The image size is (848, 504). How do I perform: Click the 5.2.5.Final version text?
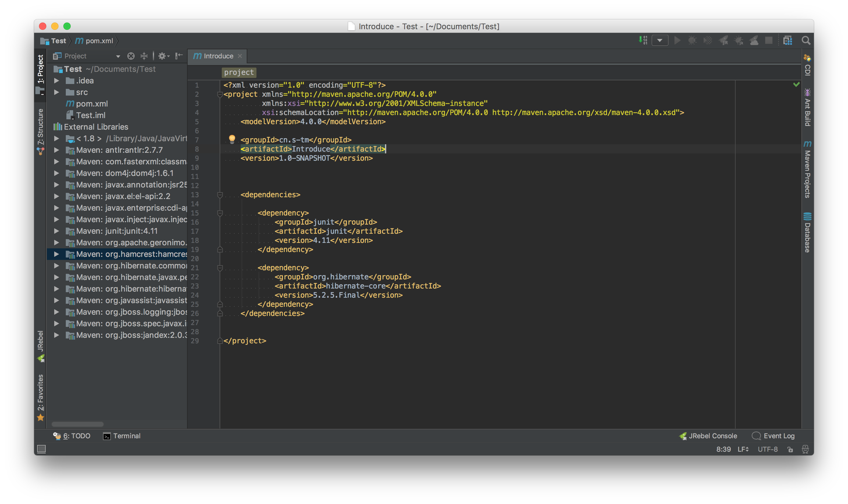(x=336, y=295)
